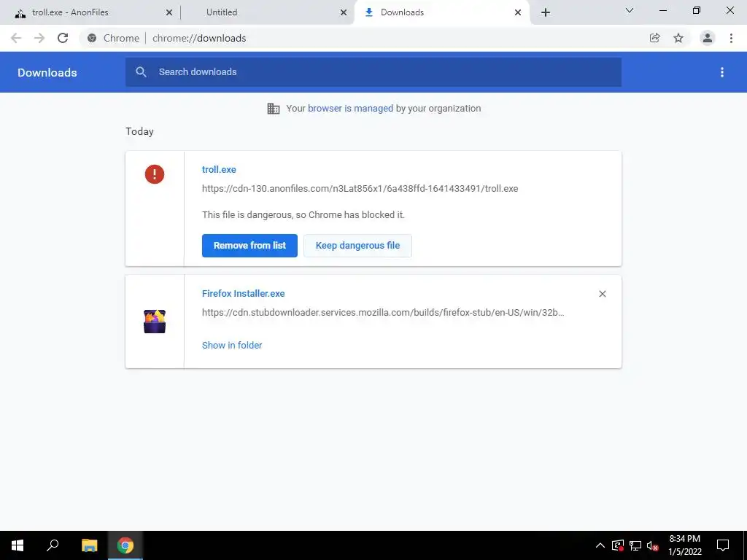Click Show in folder link
747x560 pixels.
[232, 345]
